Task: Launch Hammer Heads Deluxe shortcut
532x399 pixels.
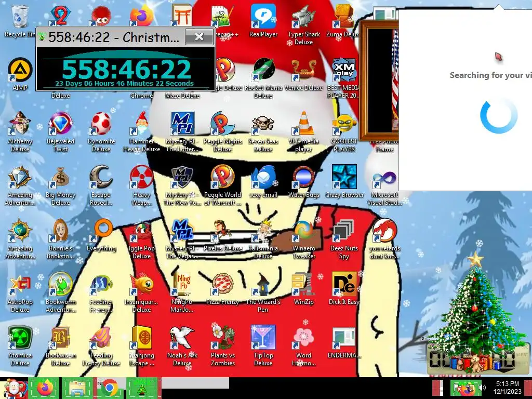Action: point(141,124)
